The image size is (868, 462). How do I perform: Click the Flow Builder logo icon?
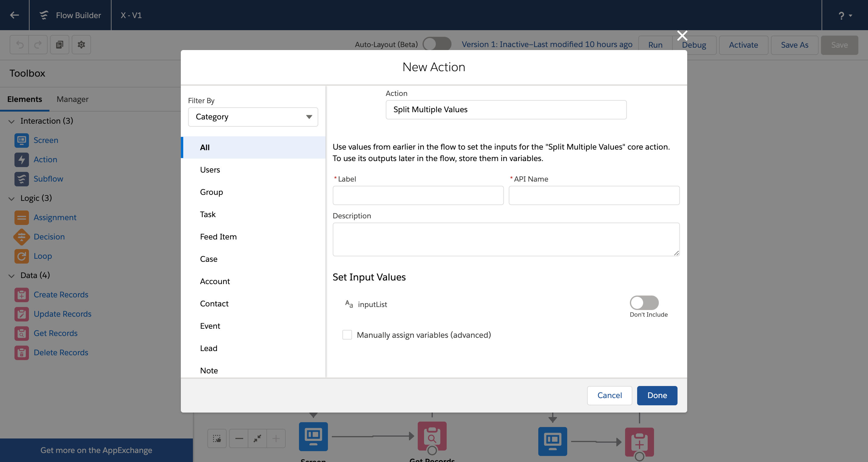coord(44,15)
